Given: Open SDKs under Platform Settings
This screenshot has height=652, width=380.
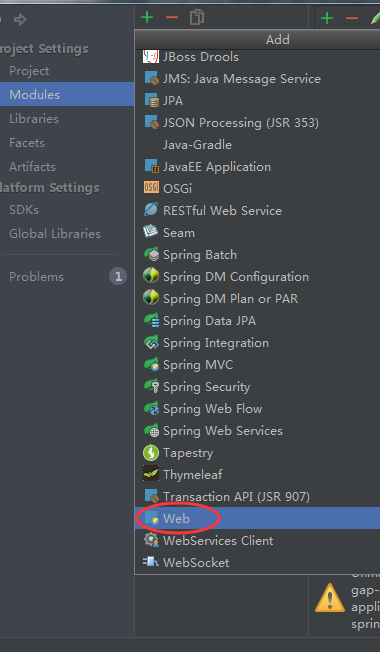Looking at the screenshot, I should point(24,210).
